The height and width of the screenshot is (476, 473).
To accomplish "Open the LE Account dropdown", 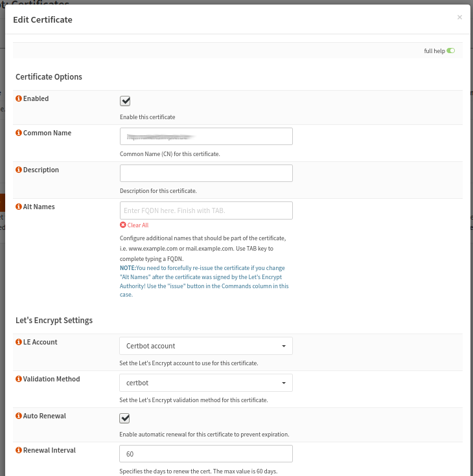I will click(206, 346).
